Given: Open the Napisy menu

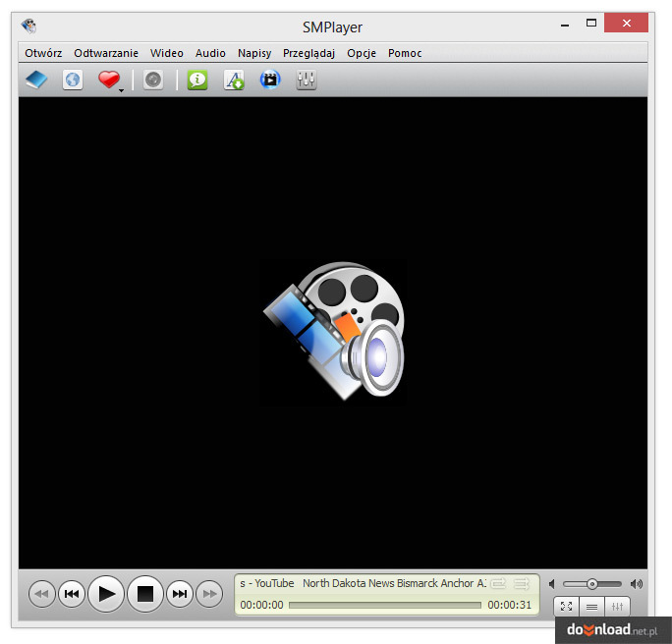Looking at the screenshot, I should pos(254,53).
